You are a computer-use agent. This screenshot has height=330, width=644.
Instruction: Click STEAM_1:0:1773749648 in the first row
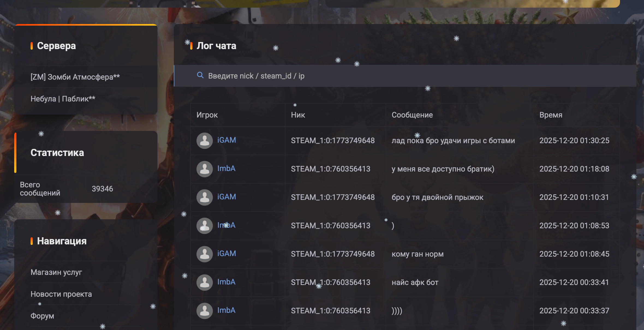(333, 141)
